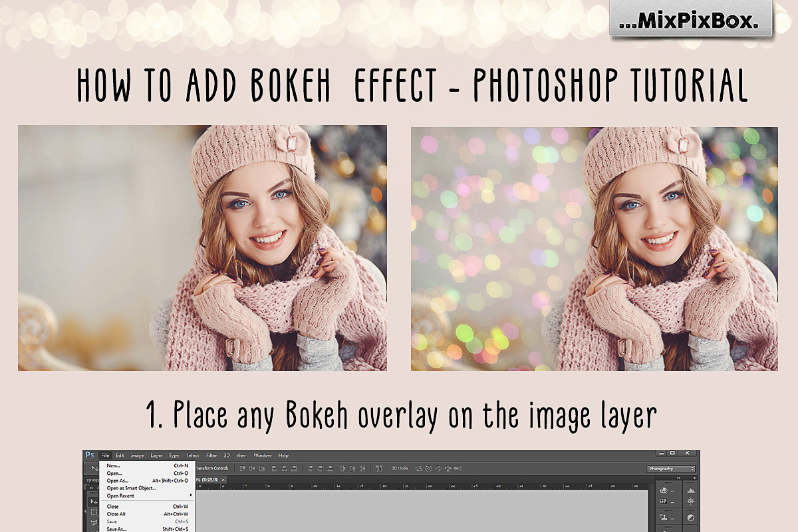Select the Move tool in toolbox
The height and width of the screenshot is (532, 798).
click(x=94, y=501)
